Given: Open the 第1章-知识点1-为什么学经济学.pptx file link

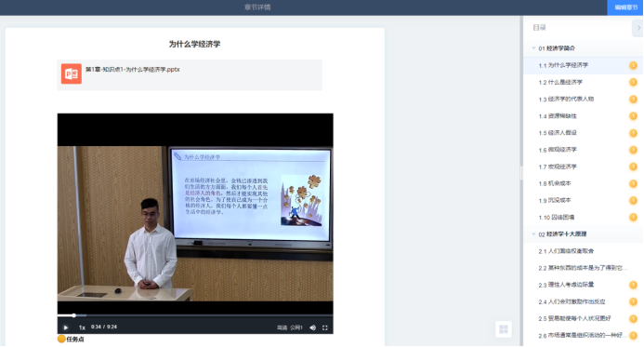Looking at the screenshot, I should 133,70.
